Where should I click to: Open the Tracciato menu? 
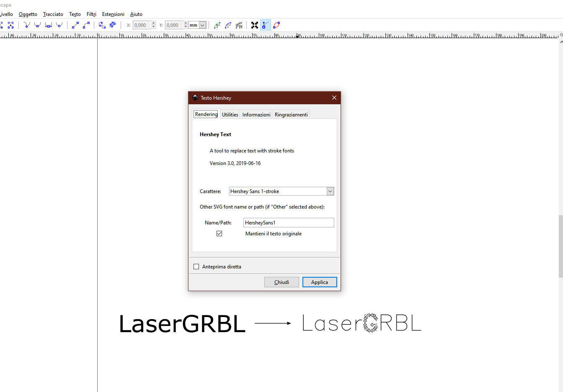tap(53, 14)
